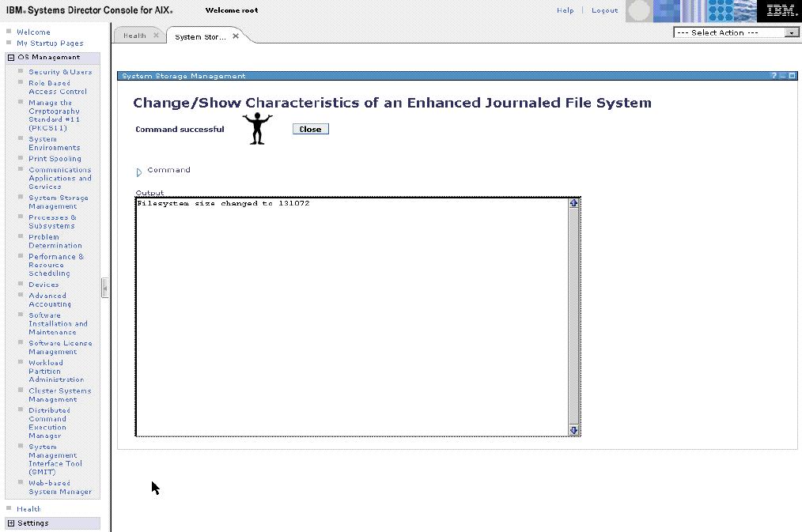The image size is (802, 532).
Task: Click the up scroll arrow above the Output box
Action: [x=574, y=202]
